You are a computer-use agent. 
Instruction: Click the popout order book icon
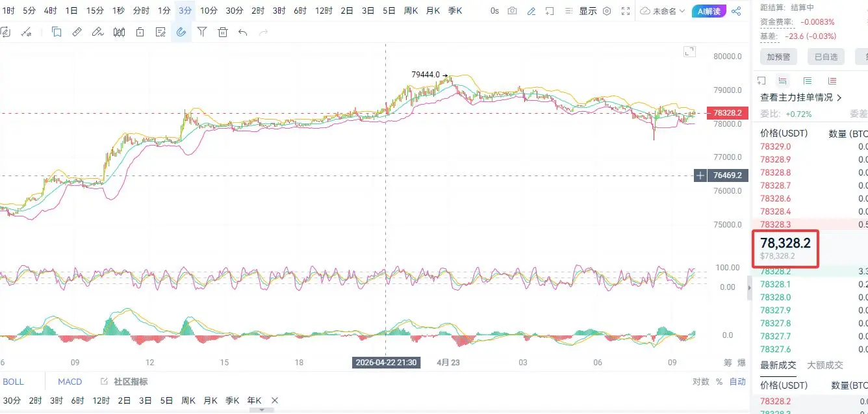(762, 81)
